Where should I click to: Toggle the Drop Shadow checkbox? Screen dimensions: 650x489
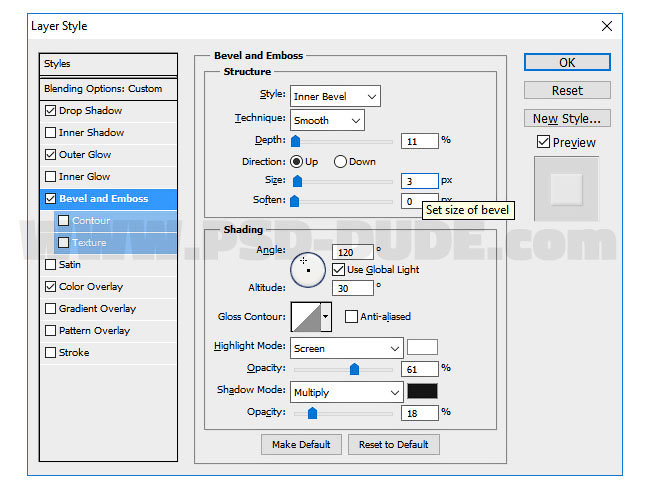click(x=50, y=111)
